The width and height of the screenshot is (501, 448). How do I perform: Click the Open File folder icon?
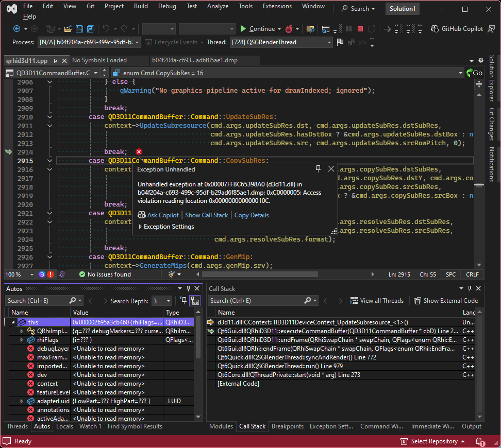pos(68,29)
